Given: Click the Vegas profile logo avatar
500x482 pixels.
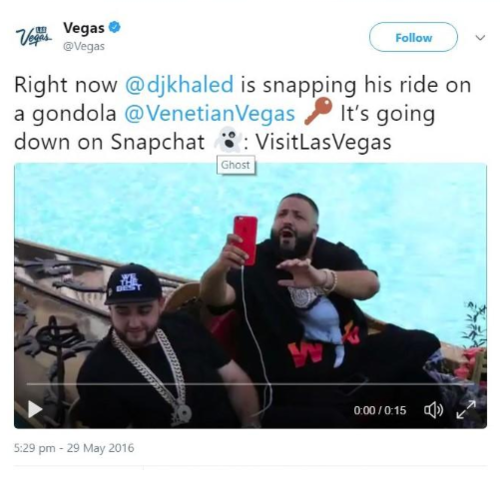Looking at the screenshot, I should pyautogui.click(x=34, y=37).
